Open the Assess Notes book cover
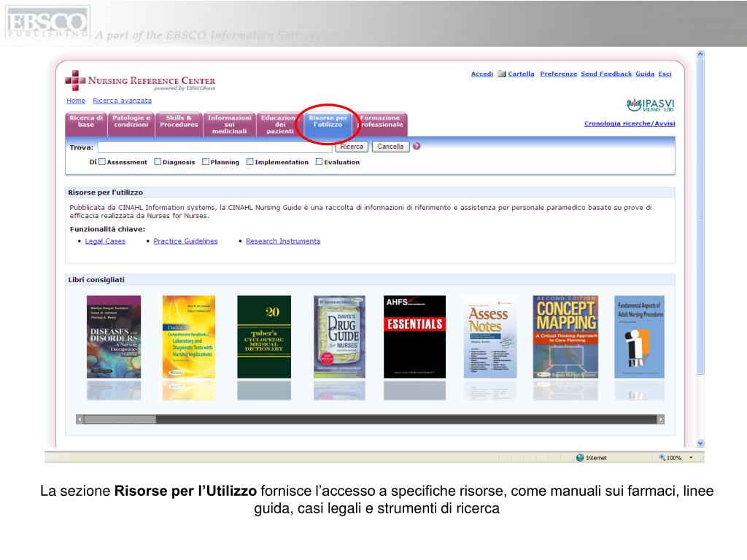The image size is (747, 560). (490, 337)
